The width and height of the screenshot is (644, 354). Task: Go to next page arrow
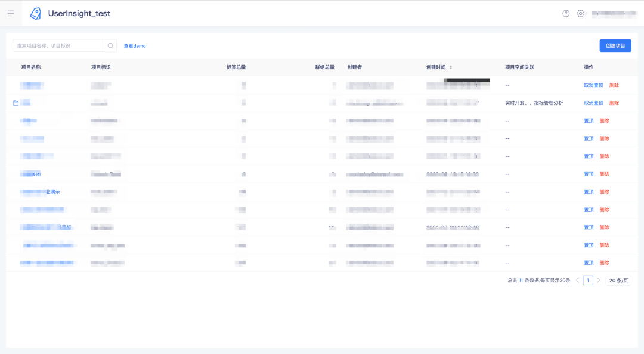coord(599,281)
